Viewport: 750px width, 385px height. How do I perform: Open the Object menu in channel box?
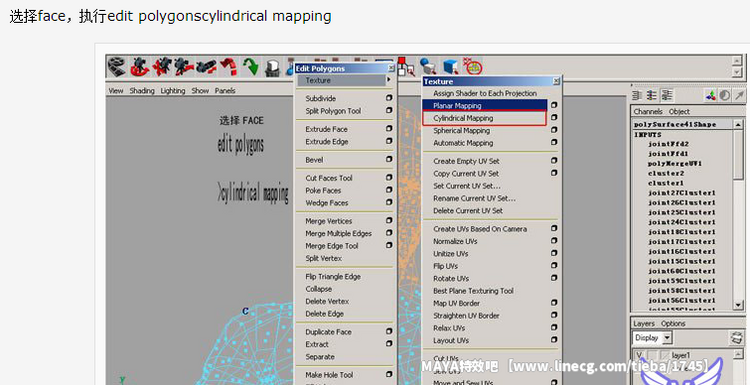[679, 111]
